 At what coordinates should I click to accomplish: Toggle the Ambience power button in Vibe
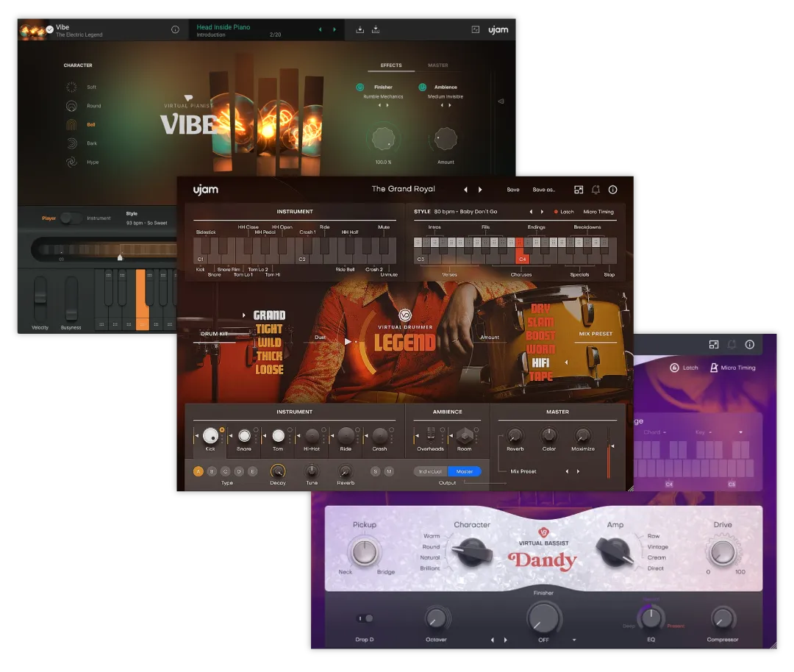click(x=422, y=87)
